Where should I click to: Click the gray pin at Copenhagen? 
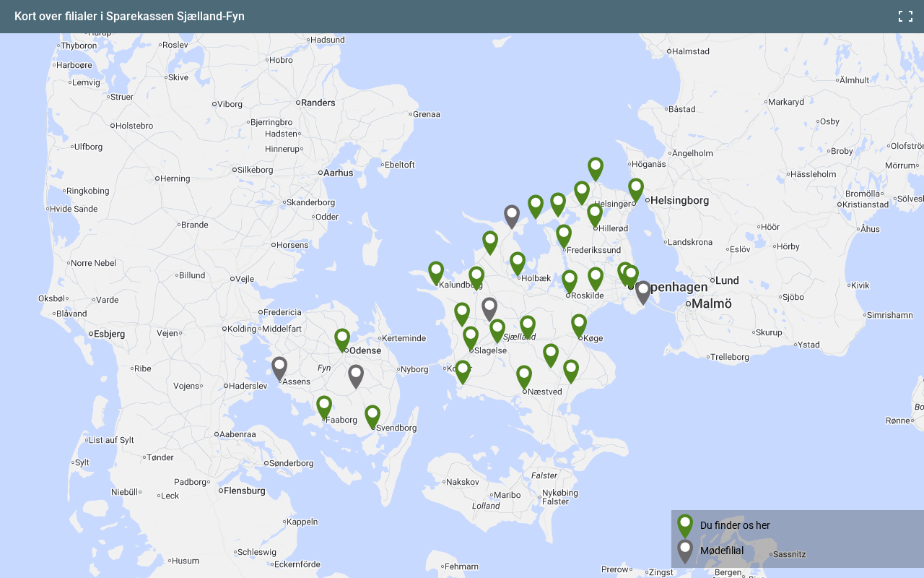pyautogui.click(x=643, y=291)
